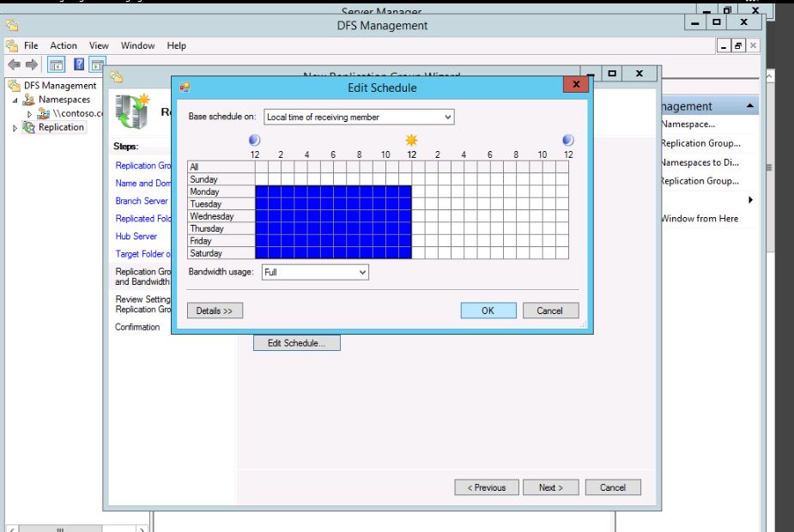Select Namespaces in the console tree

pos(64,100)
